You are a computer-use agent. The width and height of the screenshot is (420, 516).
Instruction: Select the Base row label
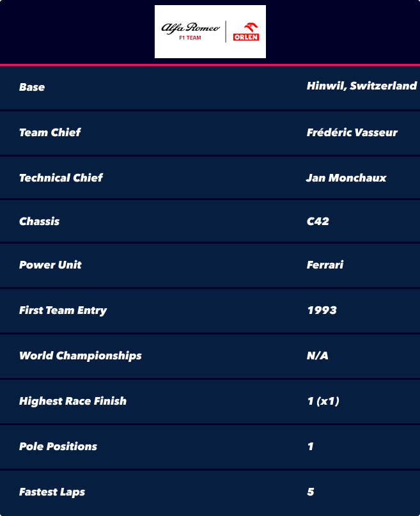coord(32,87)
